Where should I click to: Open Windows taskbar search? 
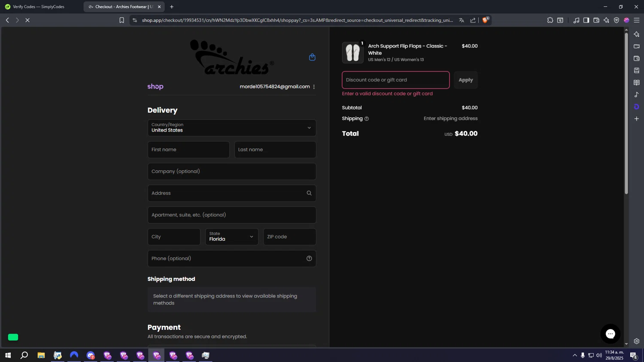24,355
